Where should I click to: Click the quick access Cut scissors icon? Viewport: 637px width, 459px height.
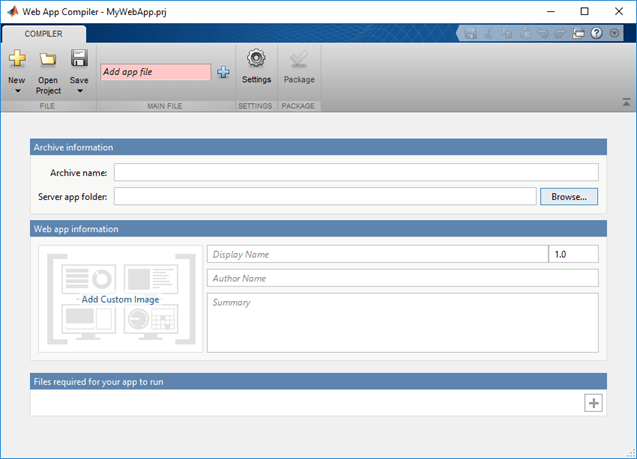coord(488,33)
